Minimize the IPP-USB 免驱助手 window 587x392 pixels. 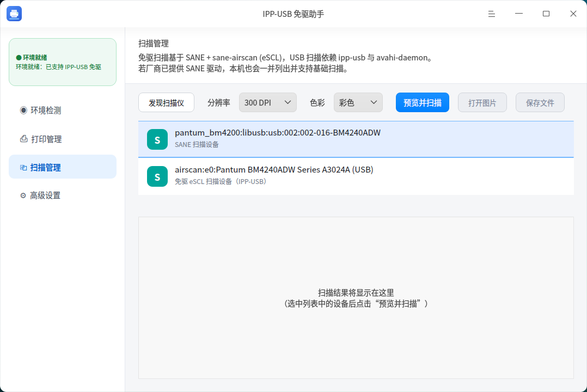519,14
